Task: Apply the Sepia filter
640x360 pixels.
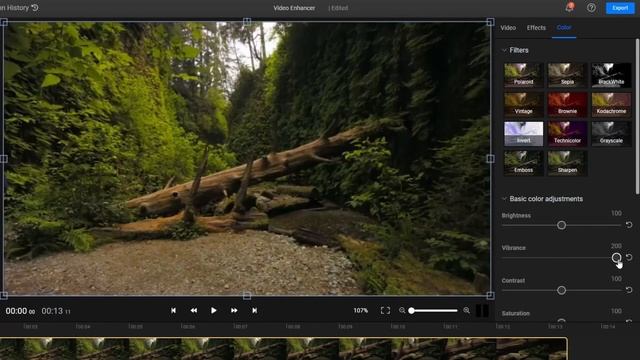Action: tap(567, 75)
